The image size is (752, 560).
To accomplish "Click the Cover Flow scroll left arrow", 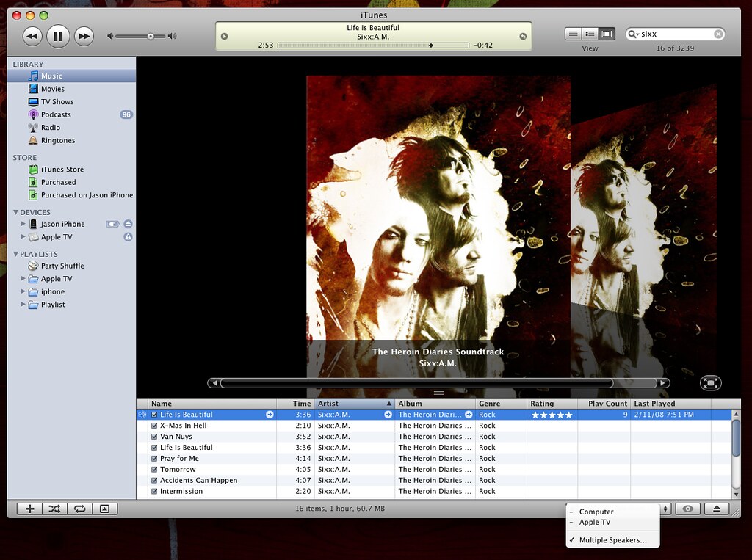I will pyautogui.click(x=214, y=383).
